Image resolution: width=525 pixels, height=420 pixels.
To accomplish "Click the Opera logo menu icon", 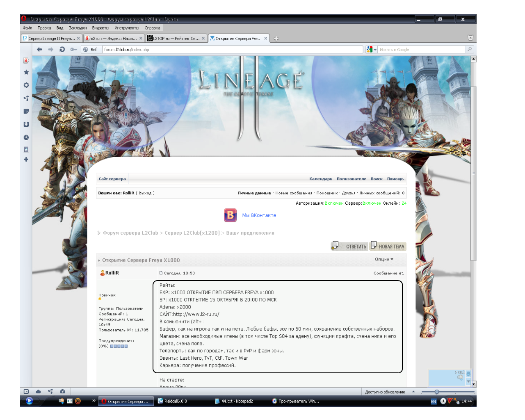I will [x=24, y=18].
